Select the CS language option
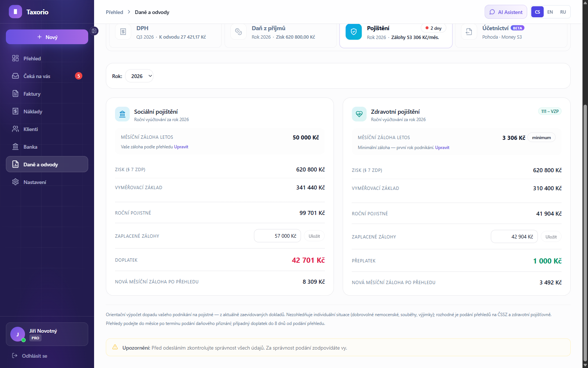The image size is (588, 368). pyautogui.click(x=537, y=12)
